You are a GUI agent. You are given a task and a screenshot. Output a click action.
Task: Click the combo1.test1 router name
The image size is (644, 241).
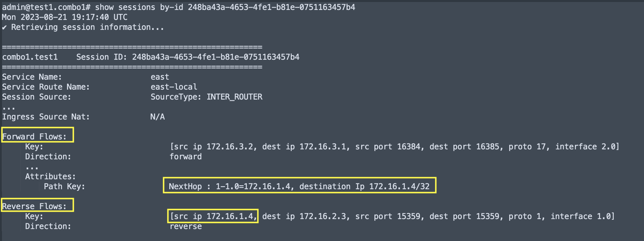pos(30,57)
